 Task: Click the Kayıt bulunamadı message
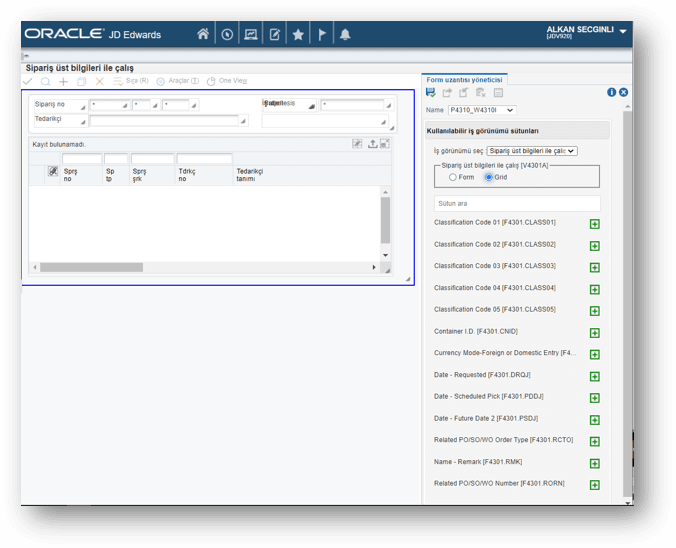click(59, 144)
